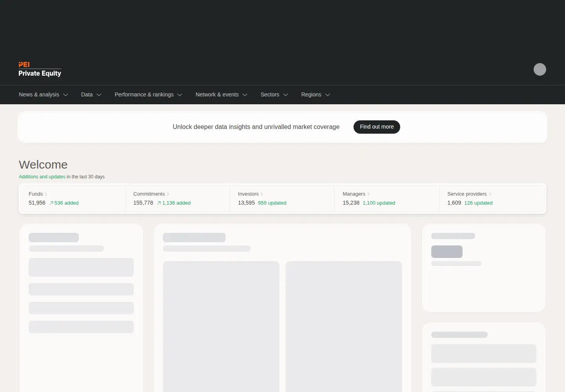Open the Regions dropdown
Screen dimensions: 565x392
pyautogui.click(x=315, y=94)
